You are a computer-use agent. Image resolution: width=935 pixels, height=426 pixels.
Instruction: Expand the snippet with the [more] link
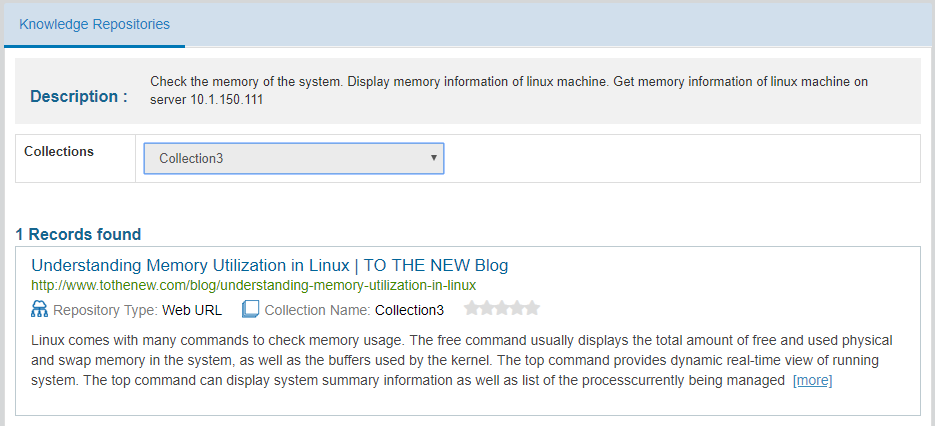pos(812,380)
